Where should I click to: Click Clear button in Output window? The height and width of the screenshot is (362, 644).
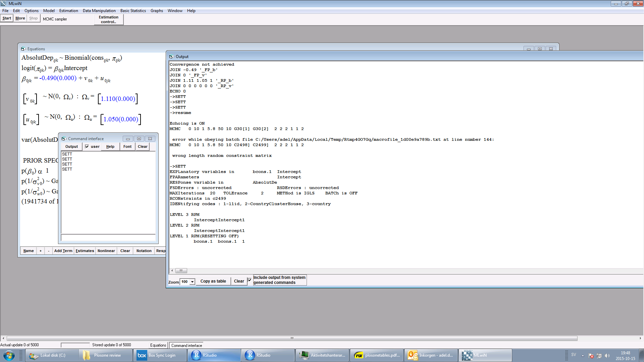[239, 281]
